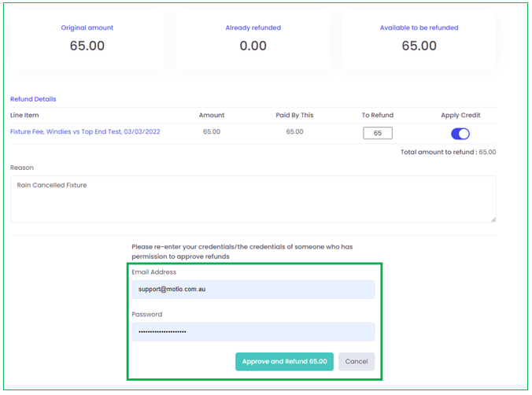This screenshot has width=532, height=395.
Task: Click into the Reason text area
Action: [253, 199]
